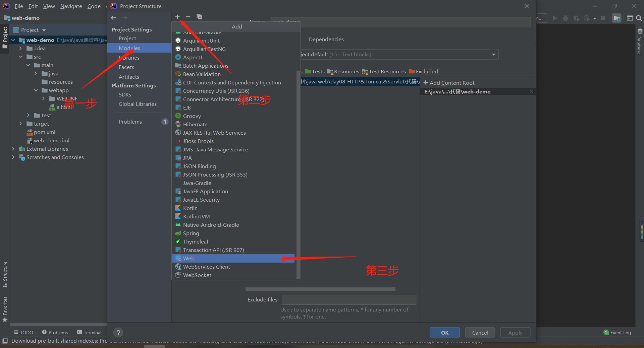Screen dimensions: 644x348
Task: Click the Profiler run icon
Action: point(587,18)
